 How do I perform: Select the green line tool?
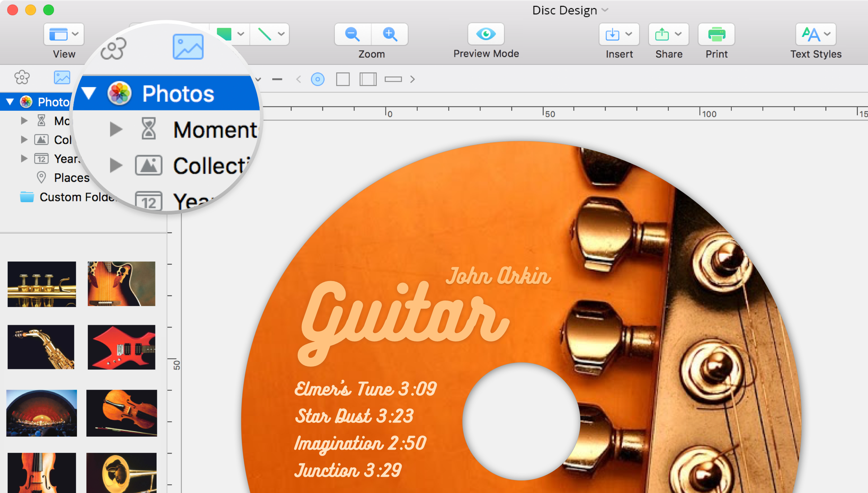(265, 34)
